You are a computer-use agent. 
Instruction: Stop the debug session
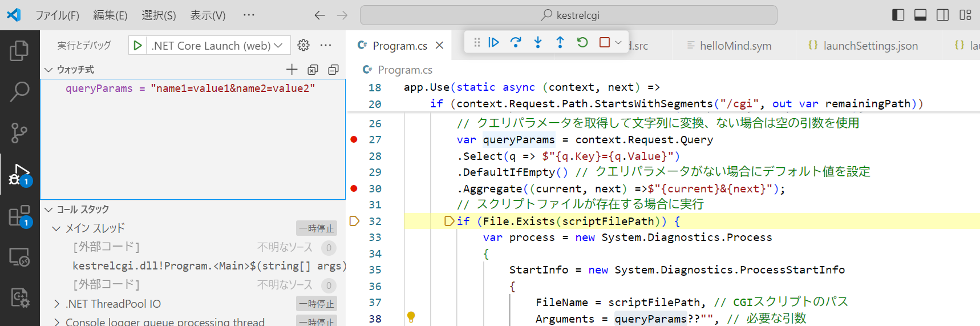(x=605, y=42)
